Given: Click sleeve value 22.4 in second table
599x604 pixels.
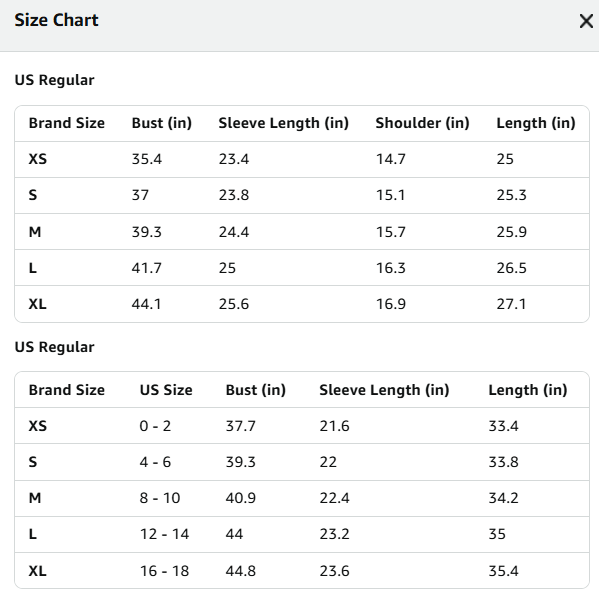Looking at the screenshot, I should point(334,498).
